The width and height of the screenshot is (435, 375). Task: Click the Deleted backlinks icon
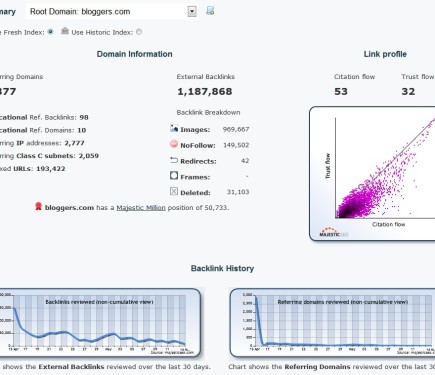[x=174, y=191]
